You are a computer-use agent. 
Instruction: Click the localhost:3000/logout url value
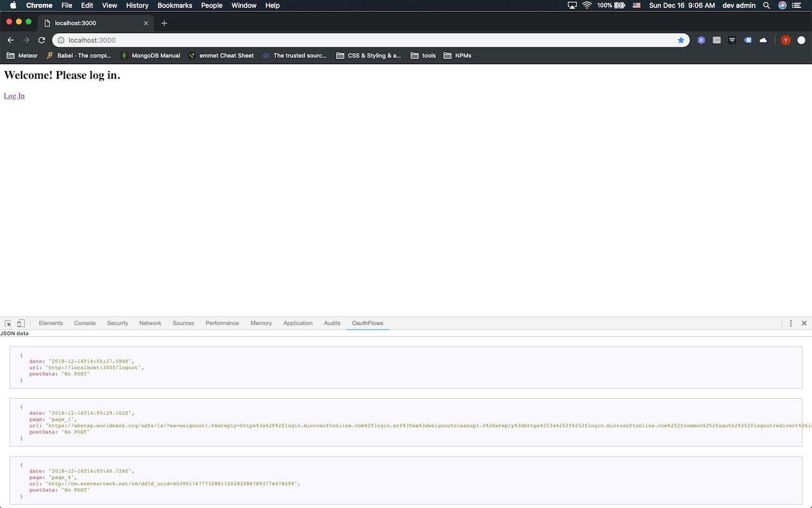[x=95, y=368]
